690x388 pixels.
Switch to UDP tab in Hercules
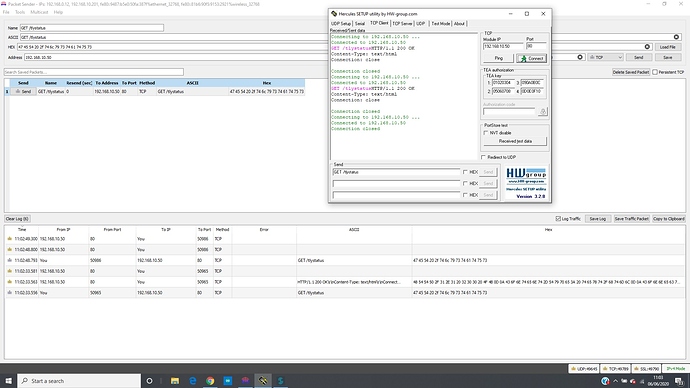coord(421,24)
